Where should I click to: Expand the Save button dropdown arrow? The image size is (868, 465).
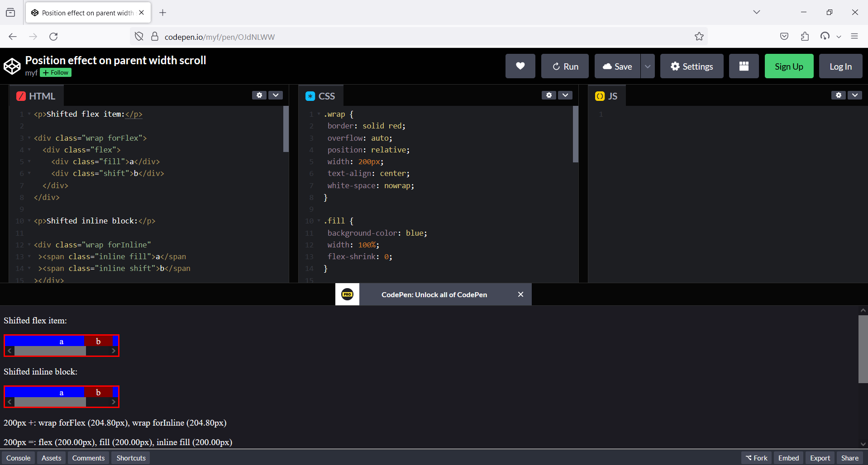click(647, 66)
